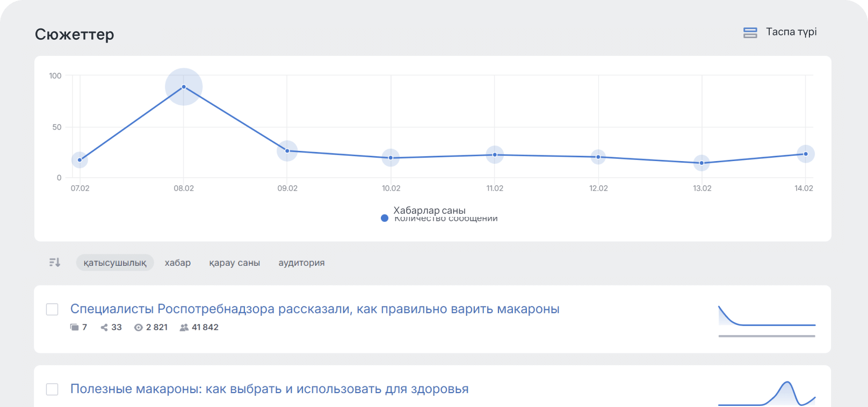This screenshot has width=868, height=407.
Task: Click the 13.02 data point on chart
Action: 701,163
